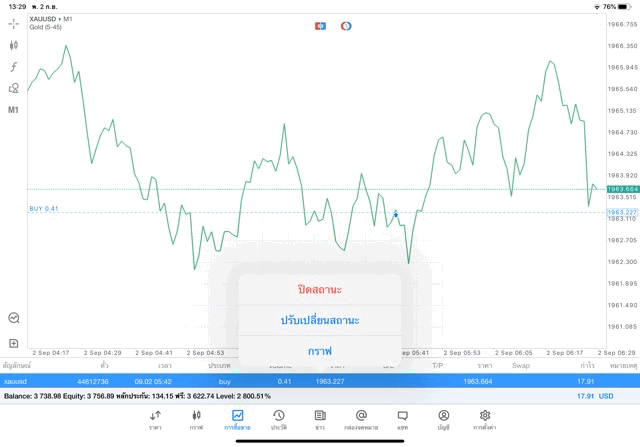This screenshot has height=447, width=640.
Task: Open the M1 timeframe selector
Action: tap(14, 110)
